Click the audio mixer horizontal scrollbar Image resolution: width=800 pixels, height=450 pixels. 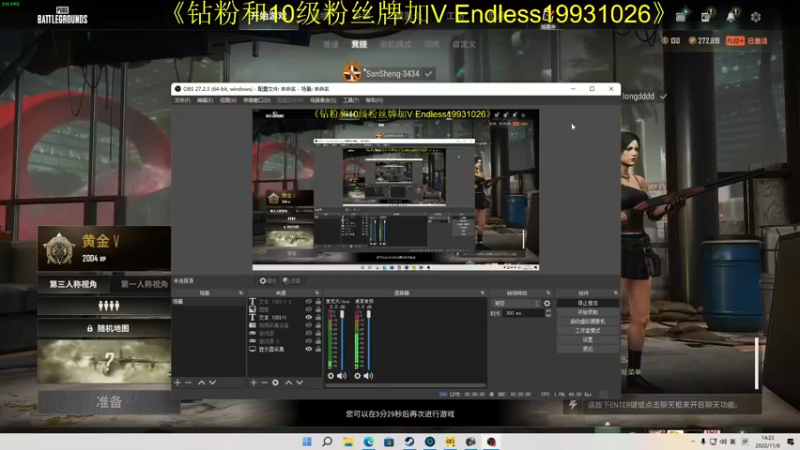tap(406, 385)
